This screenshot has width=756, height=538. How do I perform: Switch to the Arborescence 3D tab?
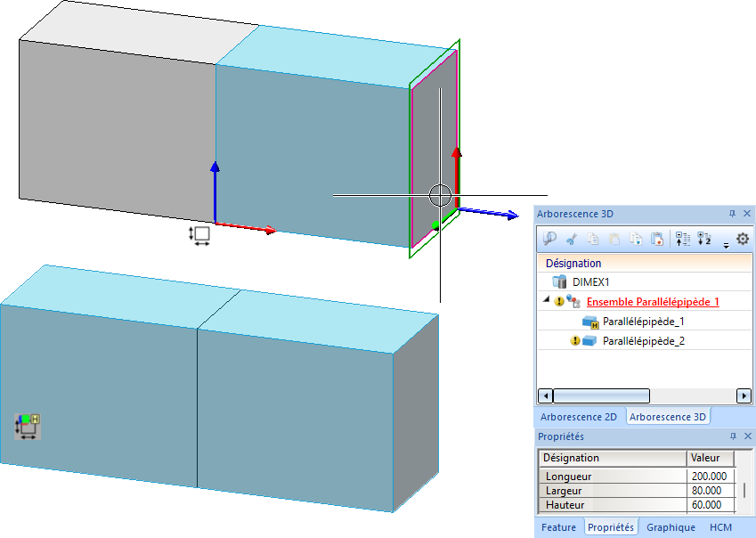tap(667, 417)
